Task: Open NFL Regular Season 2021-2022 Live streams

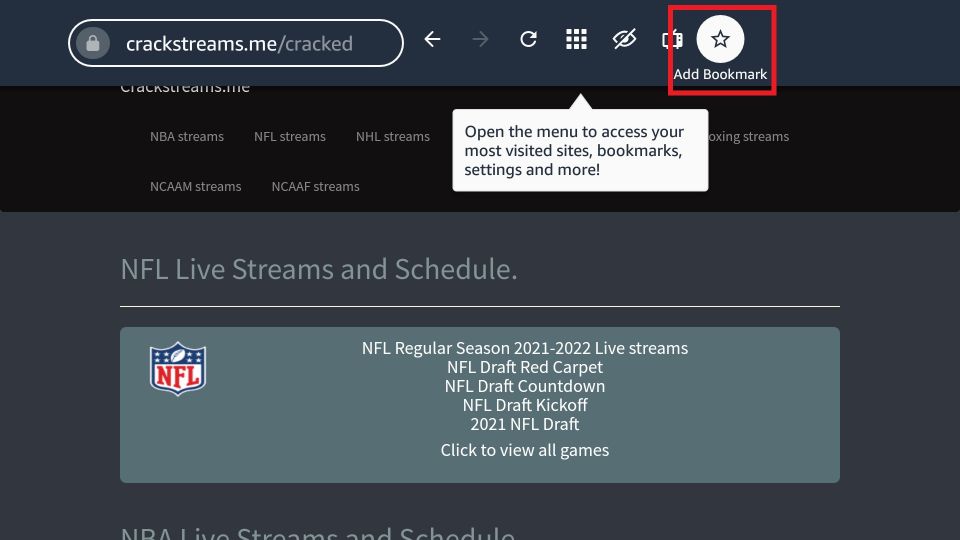Action: pyautogui.click(x=525, y=348)
